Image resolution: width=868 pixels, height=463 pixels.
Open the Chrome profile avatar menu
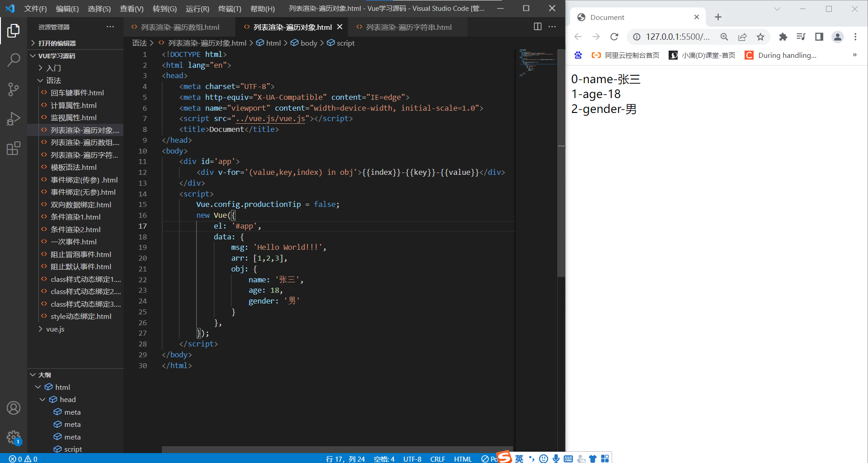(x=838, y=37)
